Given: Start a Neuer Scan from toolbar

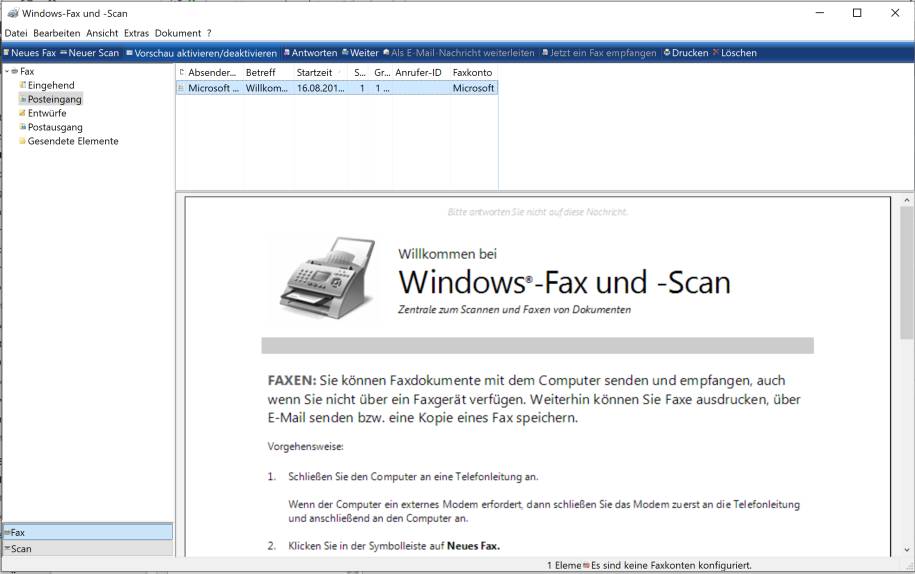Looking at the screenshot, I should pyautogui.click(x=89, y=52).
